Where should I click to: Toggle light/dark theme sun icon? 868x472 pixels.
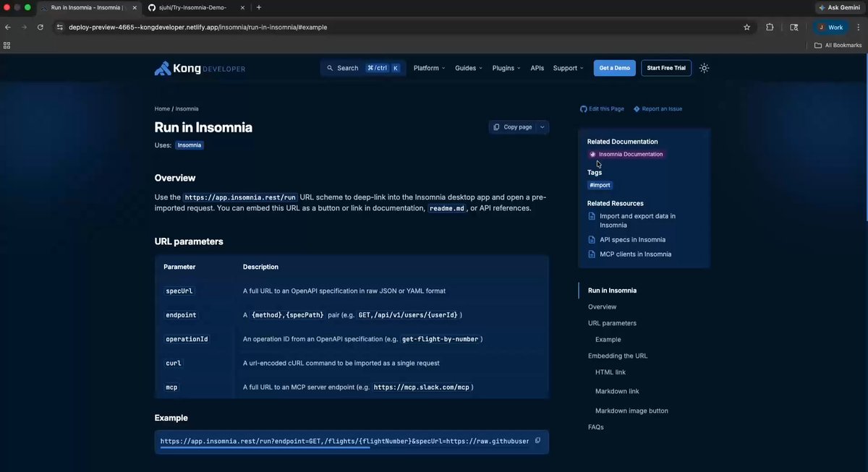click(705, 68)
